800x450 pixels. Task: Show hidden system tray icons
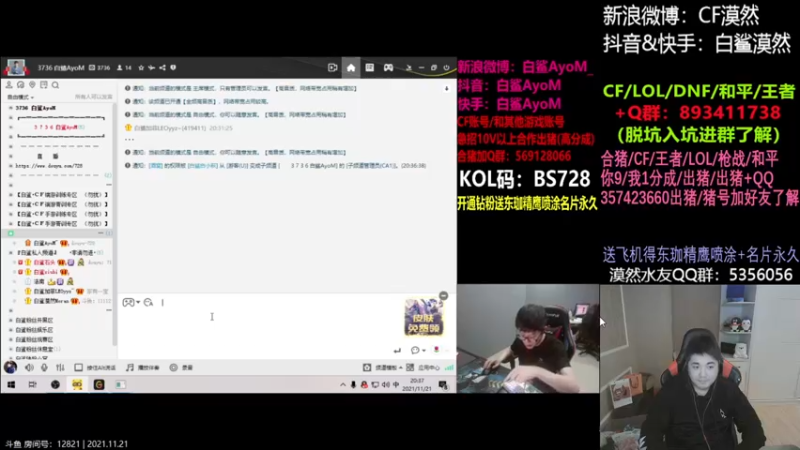[x=343, y=385]
